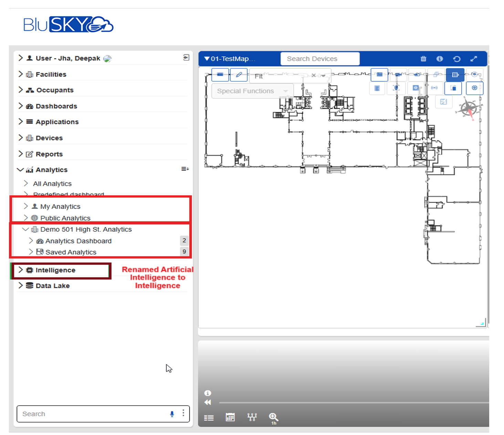Open Public Analytics tree item
The width and height of the screenshot is (504, 435).
pos(65,218)
